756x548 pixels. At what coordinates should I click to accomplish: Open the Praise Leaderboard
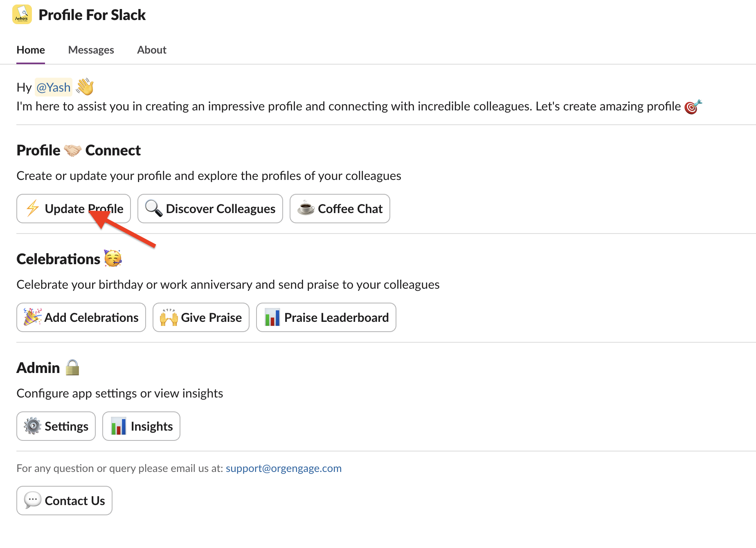coord(326,317)
